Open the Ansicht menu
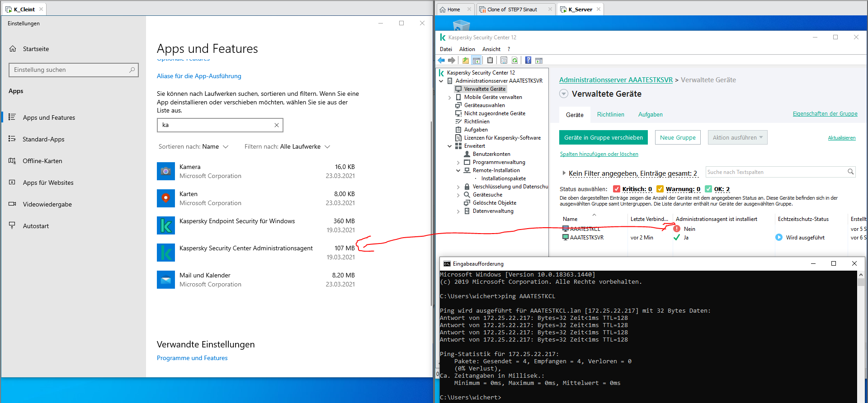 491,49
